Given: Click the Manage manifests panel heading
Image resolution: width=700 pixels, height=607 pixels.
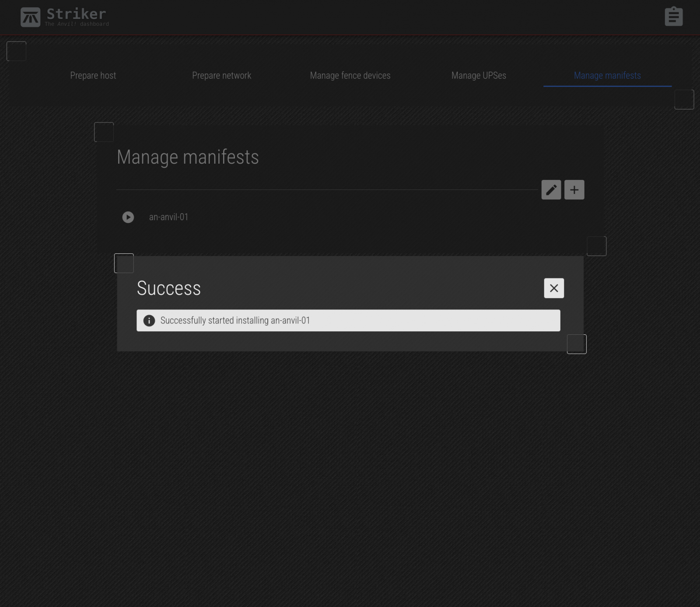Looking at the screenshot, I should [x=188, y=157].
